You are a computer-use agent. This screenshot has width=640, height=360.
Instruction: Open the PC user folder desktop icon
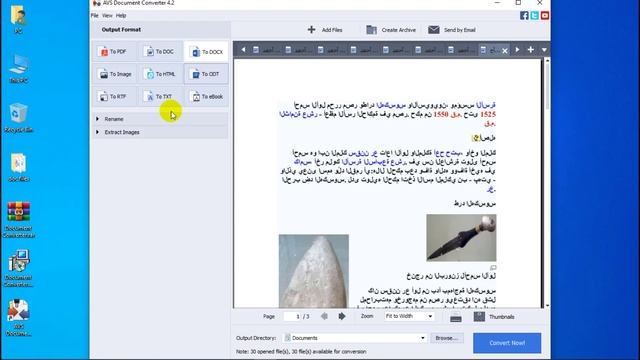[x=19, y=19]
